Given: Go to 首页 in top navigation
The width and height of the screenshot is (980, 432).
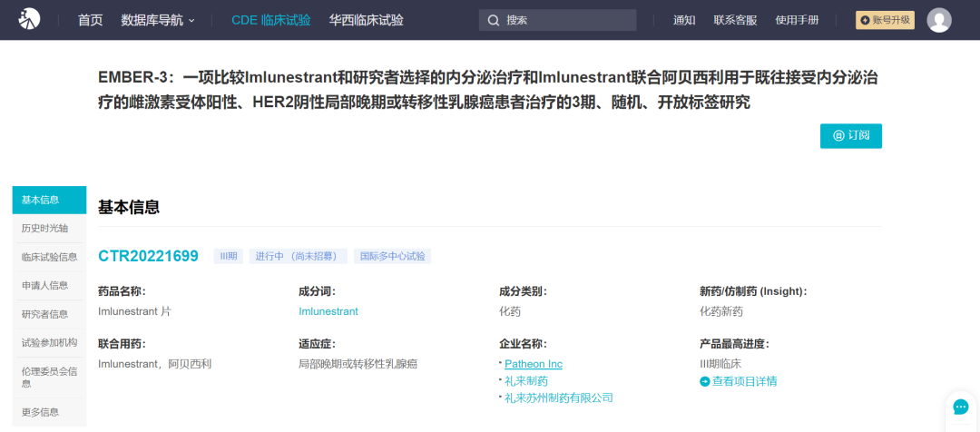Looking at the screenshot, I should [90, 20].
